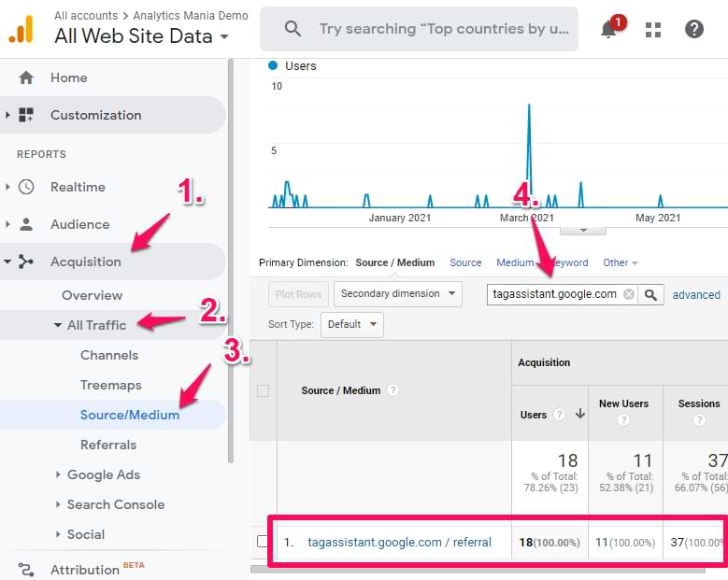The image size is (728, 580).
Task: Click the Google Analytics logo
Action: [x=21, y=29]
